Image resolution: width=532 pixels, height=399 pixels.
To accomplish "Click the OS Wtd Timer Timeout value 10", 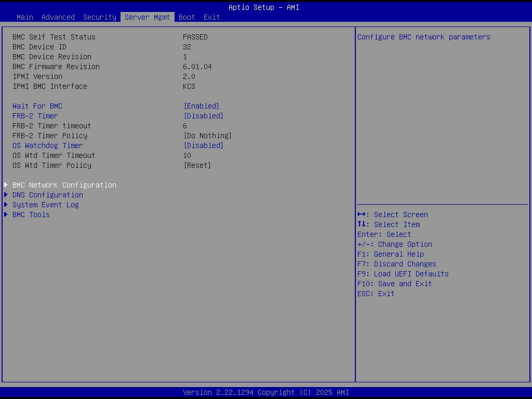I will (x=187, y=155).
